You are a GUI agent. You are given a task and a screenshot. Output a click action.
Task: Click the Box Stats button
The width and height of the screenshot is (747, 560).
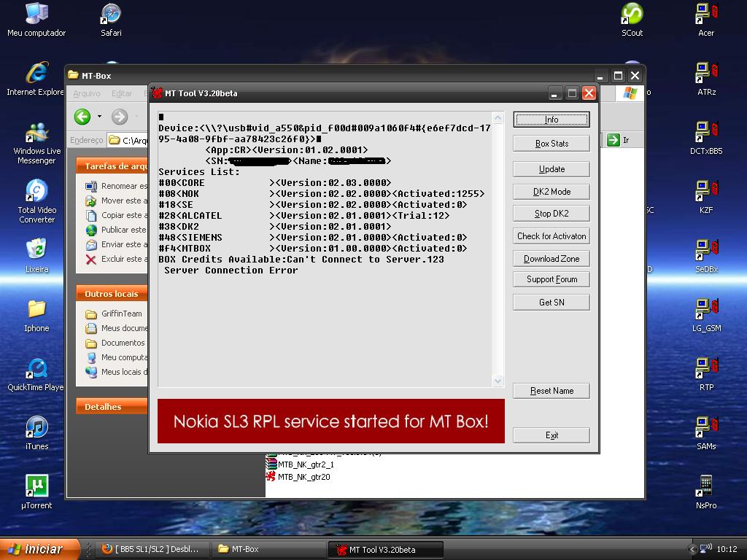tap(551, 144)
